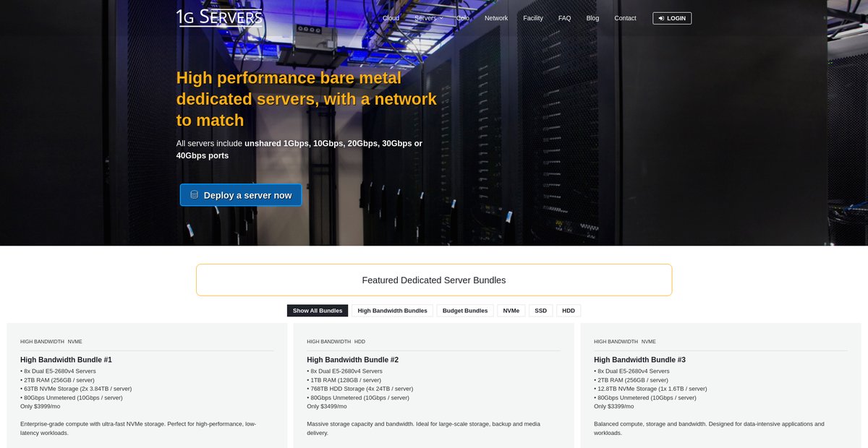Image resolution: width=868 pixels, height=448 pixels.
Task: Expand the Servers dropdown chevron
Action: click(441, 18)
